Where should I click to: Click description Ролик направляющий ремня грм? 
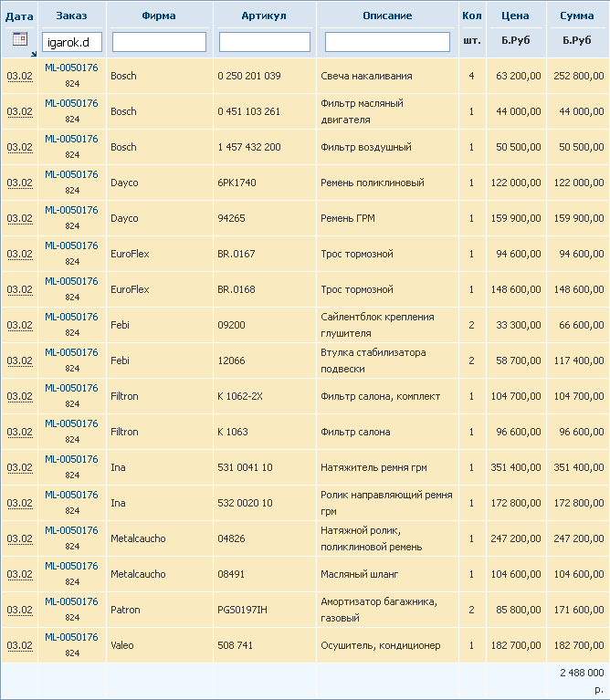[386, 503]
